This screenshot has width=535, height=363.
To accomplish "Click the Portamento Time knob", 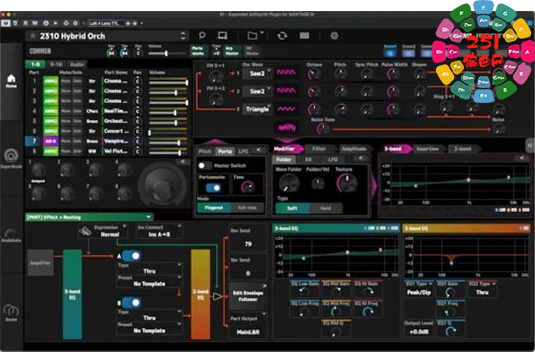I will click(247, 187).
